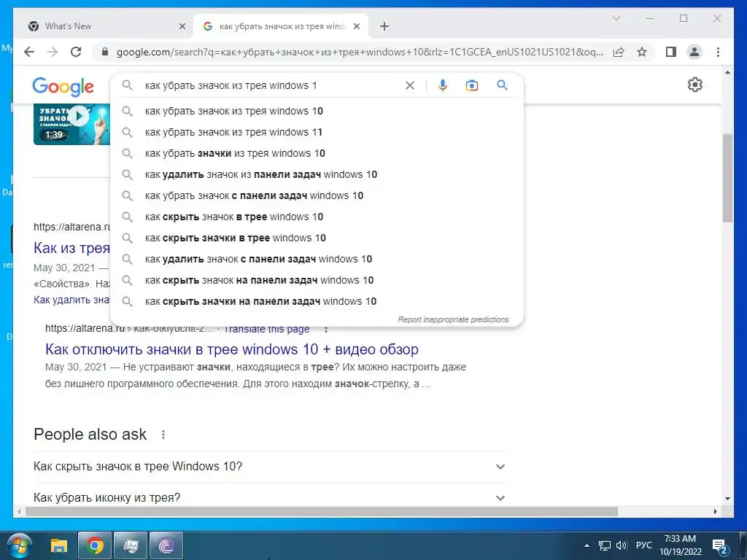Open Chrome tab search chevron
This screenshot has width=747, height=560.
pyautogui.click(x=616, y=18)
